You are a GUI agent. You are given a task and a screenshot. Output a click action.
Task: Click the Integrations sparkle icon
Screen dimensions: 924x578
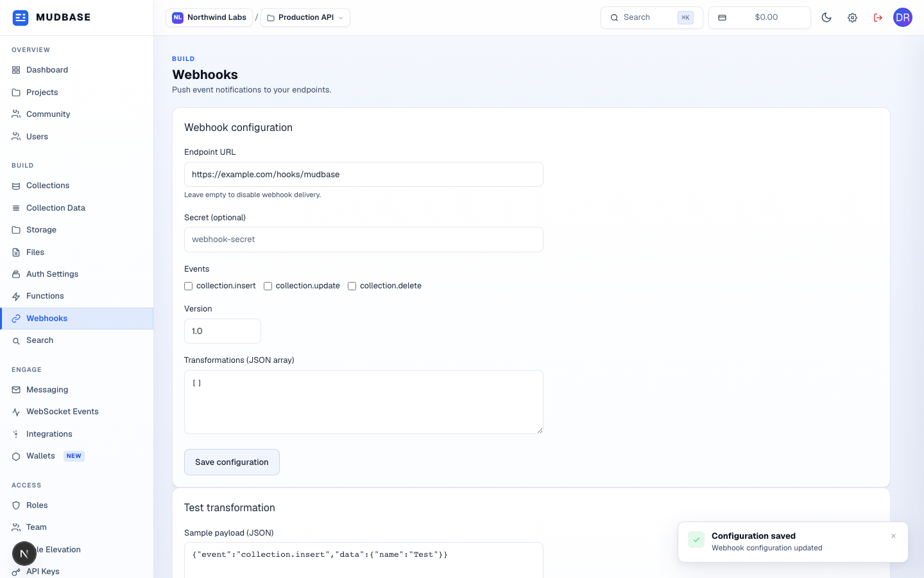coord(16,434)
